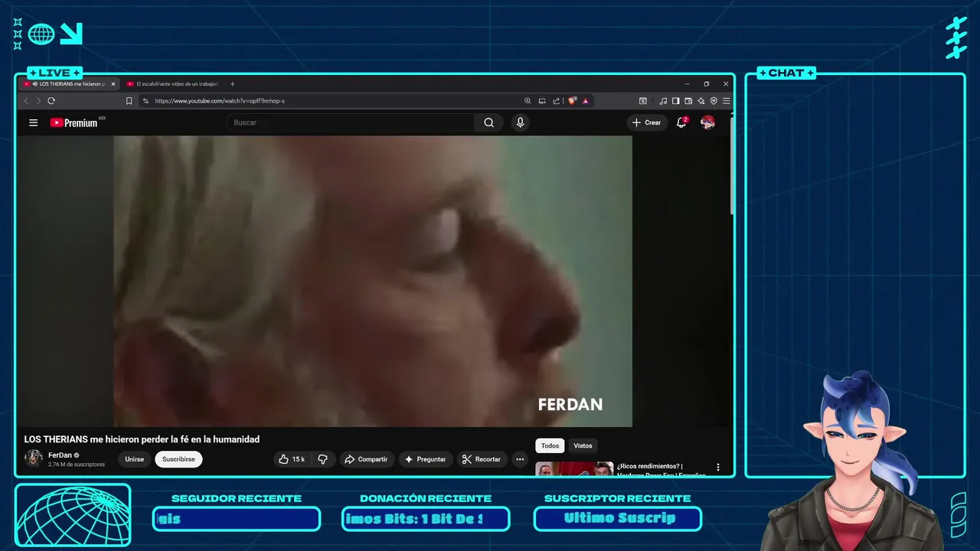Click the YouTube search magnifier button
The image size is (980, 551).
(488, 122)
